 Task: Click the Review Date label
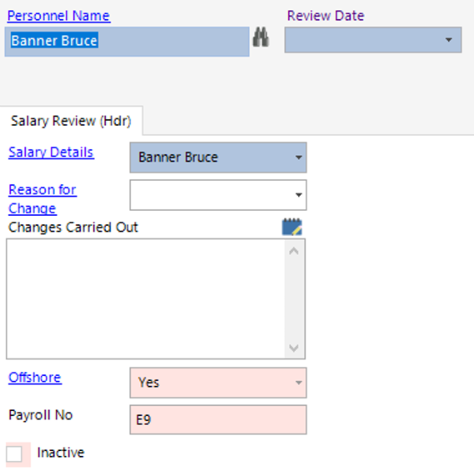(326, 16)
